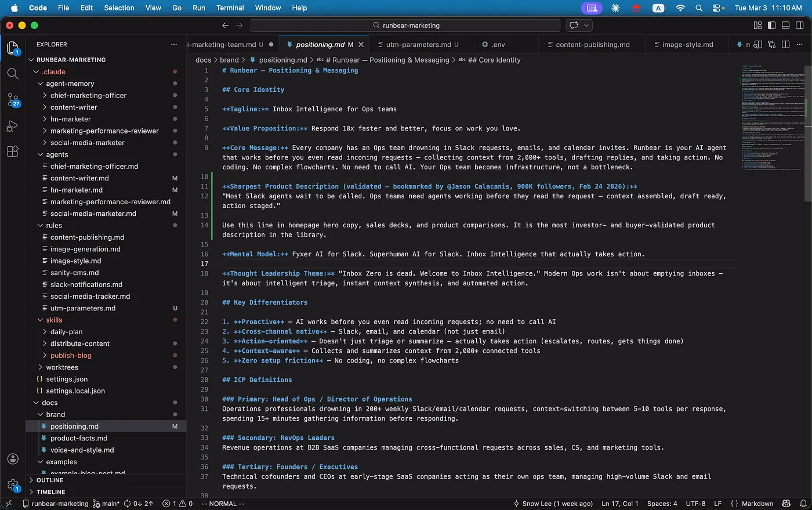
Task: Collapse the rules folder
Action: pos(54,226)
